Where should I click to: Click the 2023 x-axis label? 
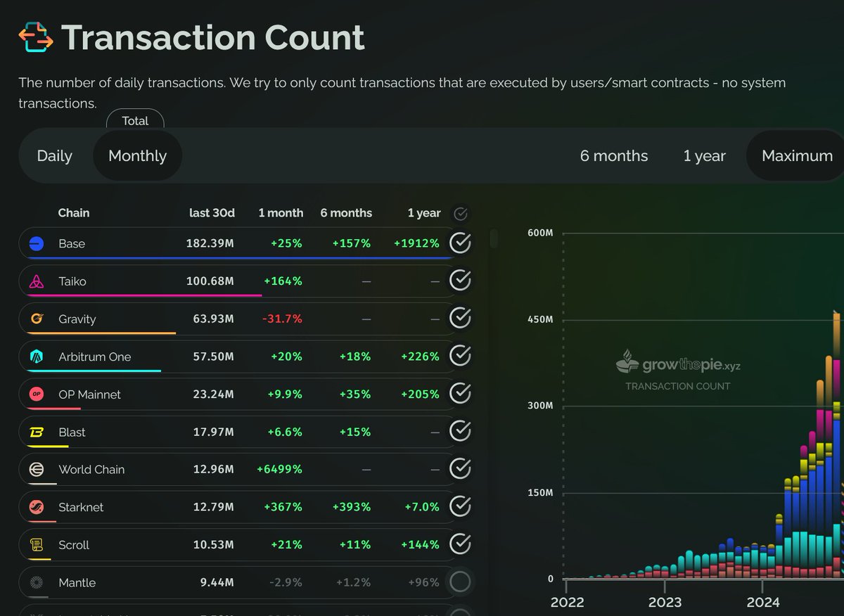[x=665, y=603]
